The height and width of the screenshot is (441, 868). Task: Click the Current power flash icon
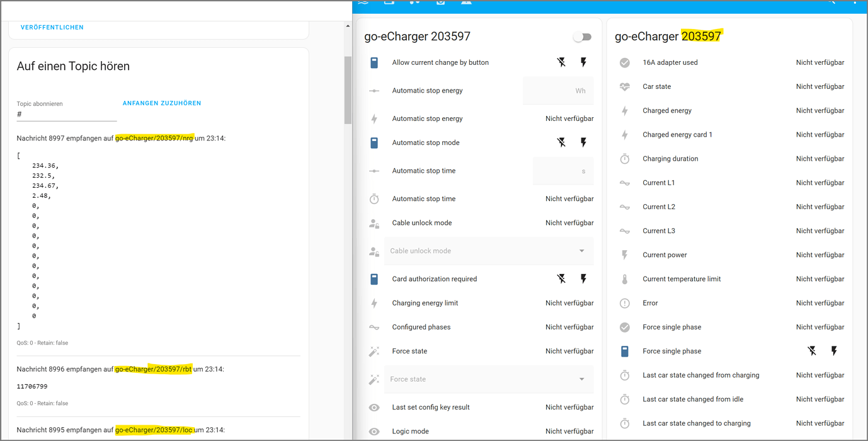[x=624, y=255]
